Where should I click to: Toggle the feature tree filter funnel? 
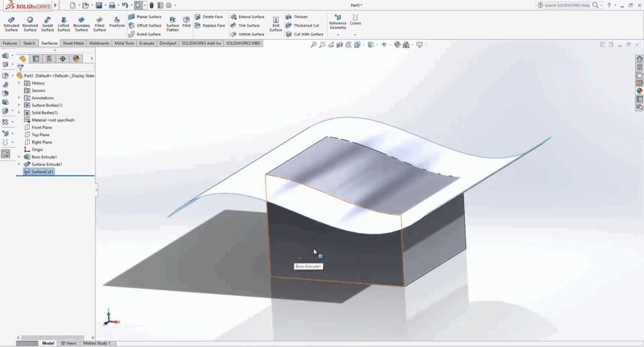click(x=21, y=67)
